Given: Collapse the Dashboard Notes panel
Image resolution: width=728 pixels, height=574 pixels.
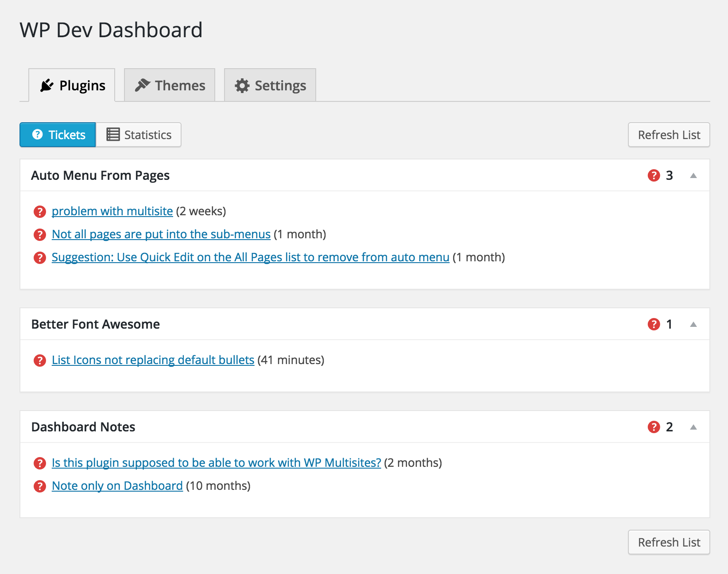Looking at the screenshot, I should 693,427.
